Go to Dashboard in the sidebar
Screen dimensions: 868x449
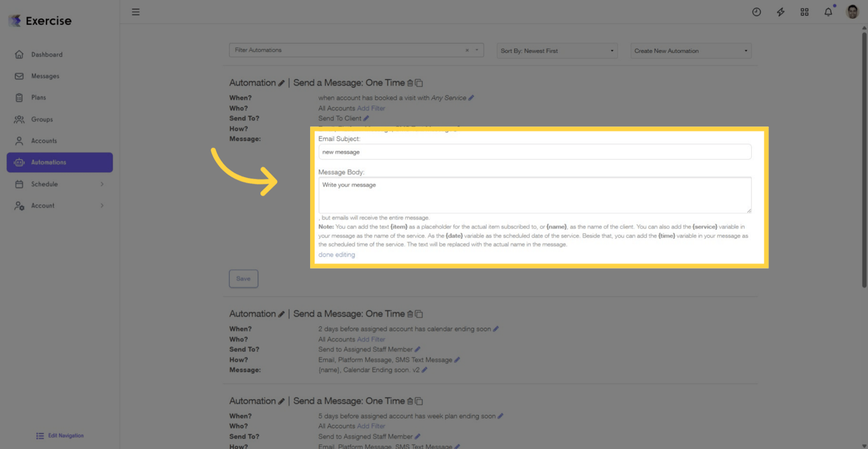(46, 55)
